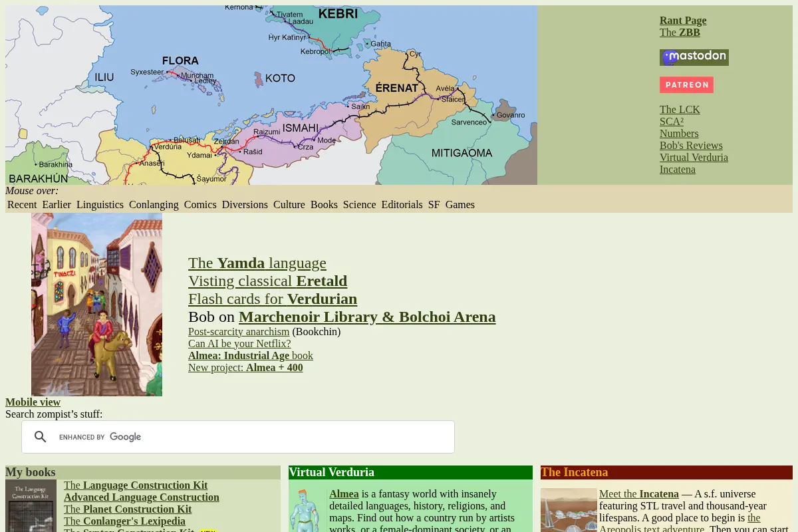Open Meet the Incatena link
This screenshot has height=532, width=798.
(639, 494)
